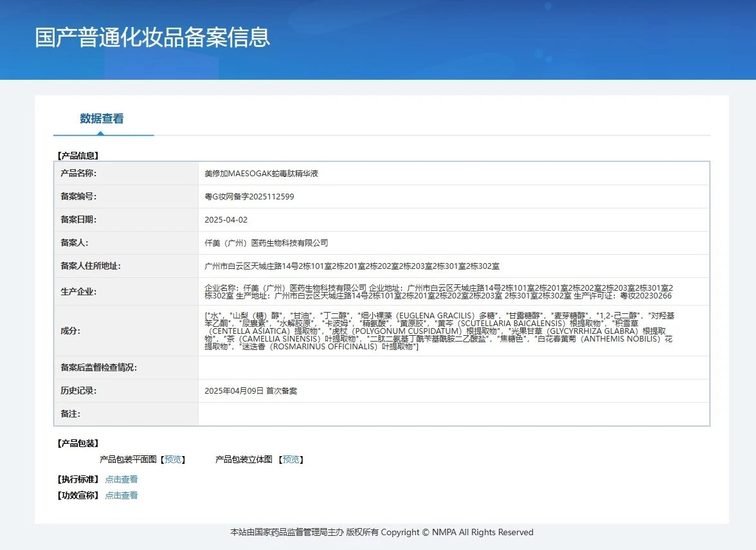Click the 历史记录: label
Screen dimensions: 756x550
tap(78, 391)
